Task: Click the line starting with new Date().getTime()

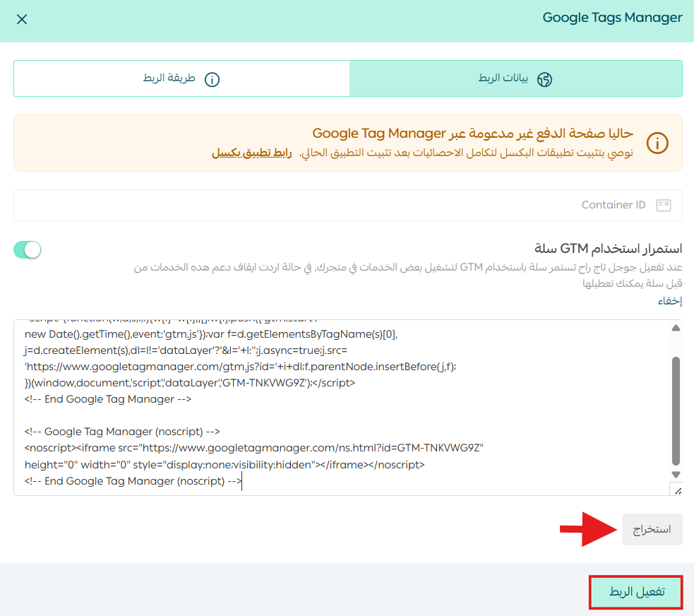Action: pos(211,334)
